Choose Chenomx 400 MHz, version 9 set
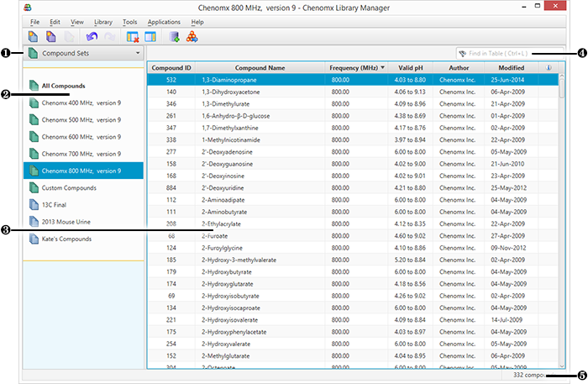 [x=81, y=103]
